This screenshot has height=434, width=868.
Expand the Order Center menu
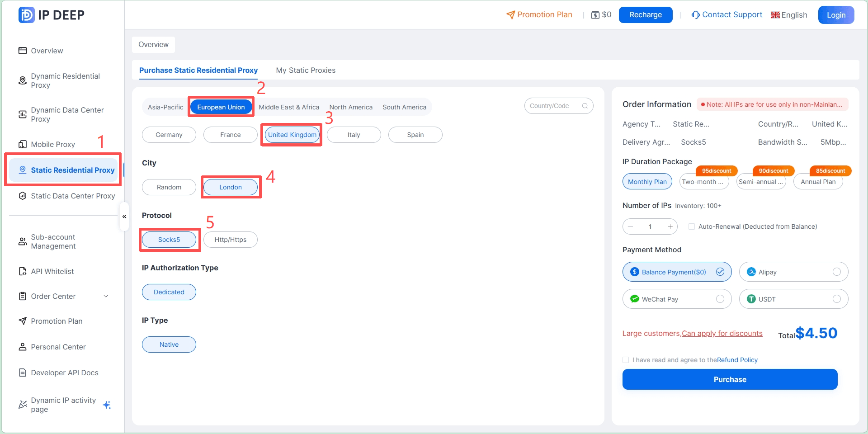pyautogui.click(x=106, y=296)
